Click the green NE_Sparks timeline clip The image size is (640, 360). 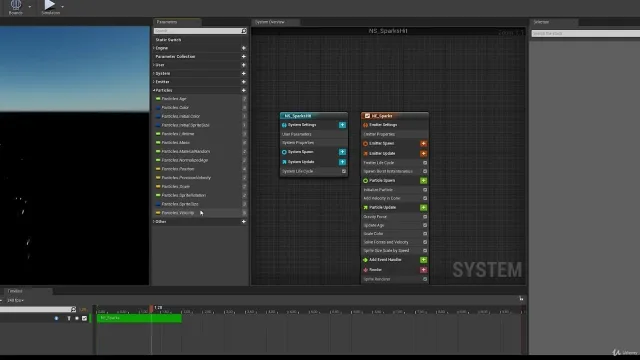click(139, 318)
